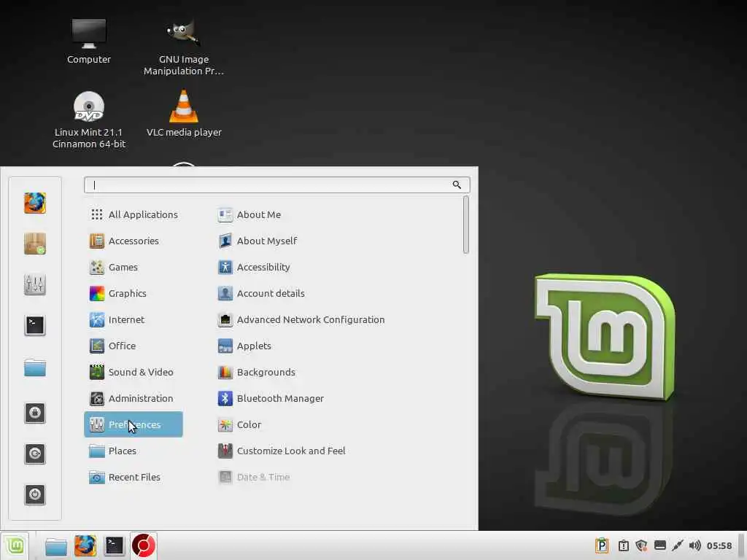Launch Terminal from the menu favorites sidebar

pyautogui.click(x=35, y=326)
